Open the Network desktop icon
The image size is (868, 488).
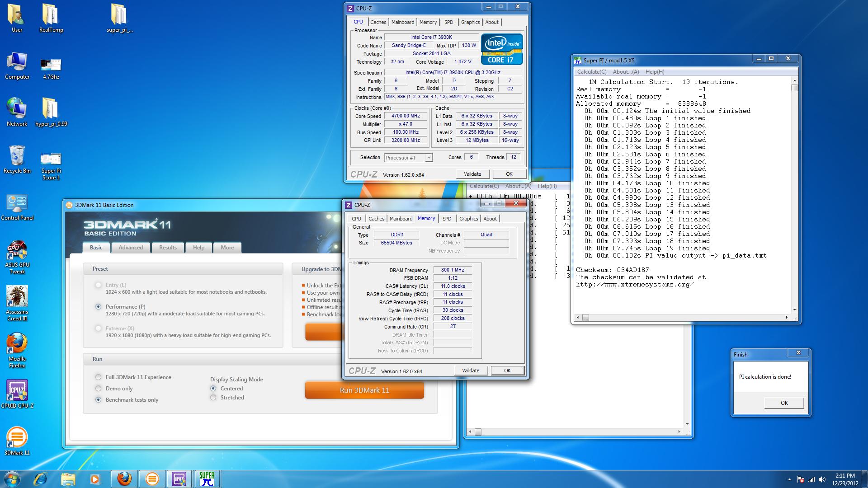[17, 112]
